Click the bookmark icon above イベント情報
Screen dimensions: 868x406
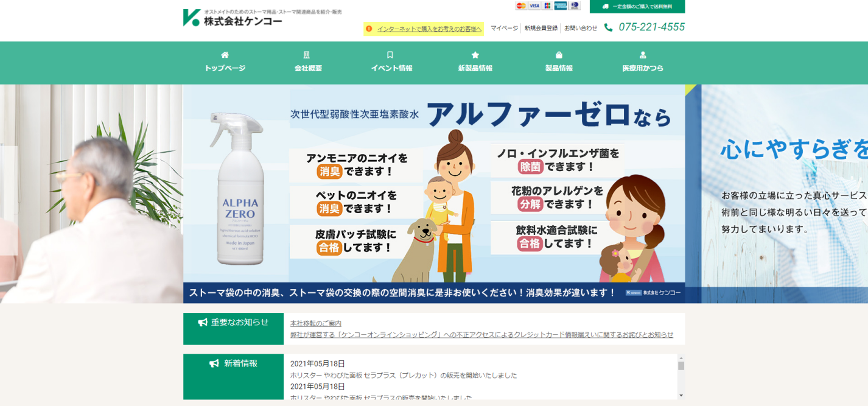tap(390, 55)
